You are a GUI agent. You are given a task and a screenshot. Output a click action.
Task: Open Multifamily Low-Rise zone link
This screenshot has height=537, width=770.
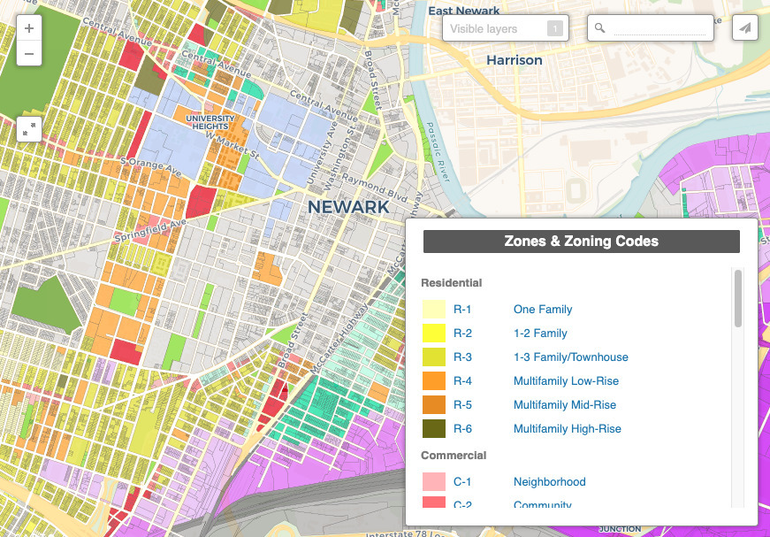point(566,382)
